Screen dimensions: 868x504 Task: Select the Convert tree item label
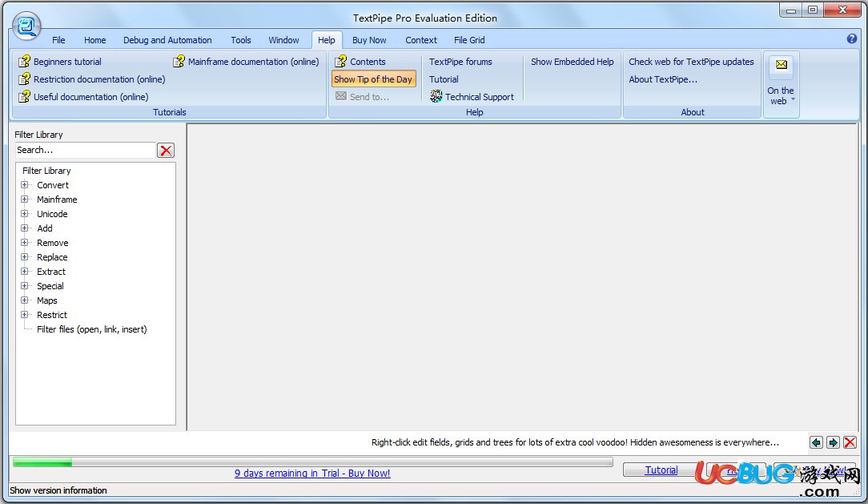[x=53, y=185]
